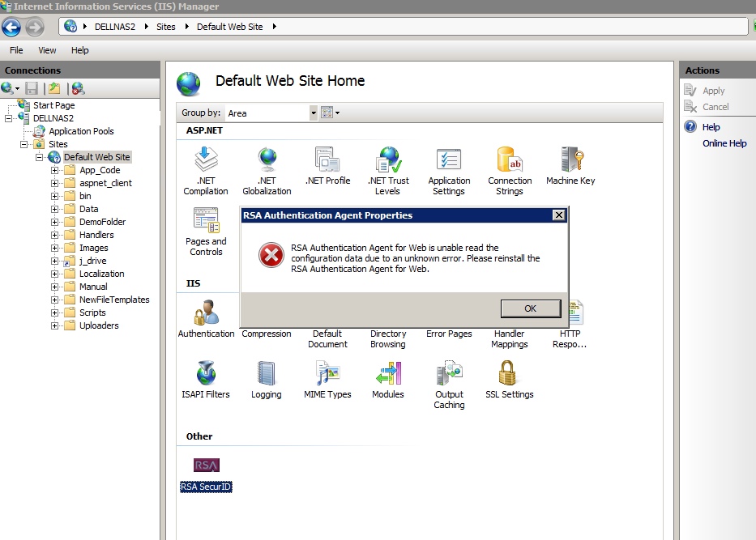Open the View menu
Screen dimensions: 756x540
[48, 50]
